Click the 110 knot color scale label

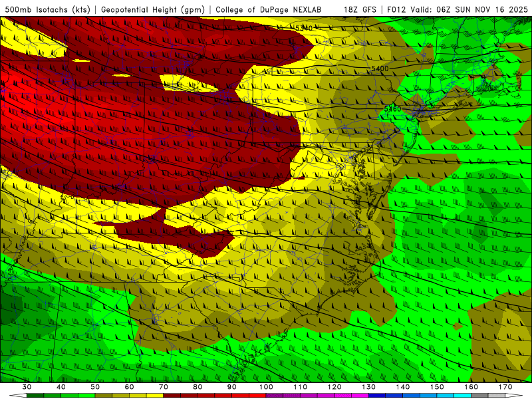(301, 387)
